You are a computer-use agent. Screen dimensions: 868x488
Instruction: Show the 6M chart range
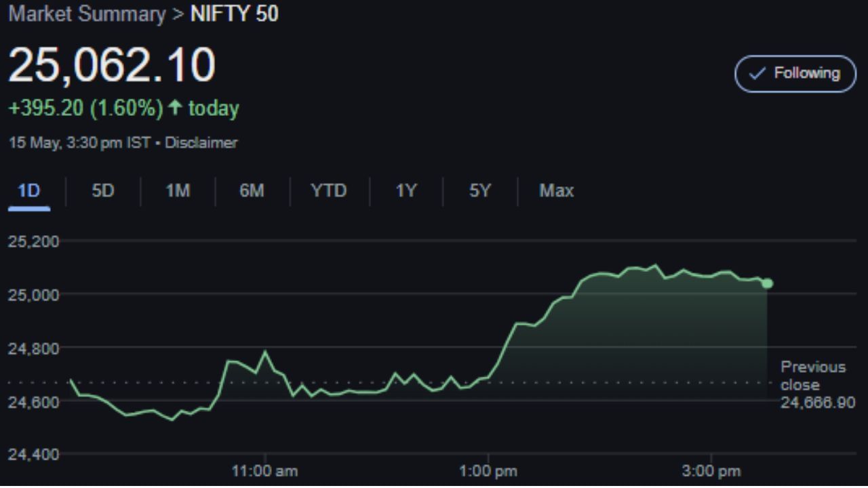[252, 191]
